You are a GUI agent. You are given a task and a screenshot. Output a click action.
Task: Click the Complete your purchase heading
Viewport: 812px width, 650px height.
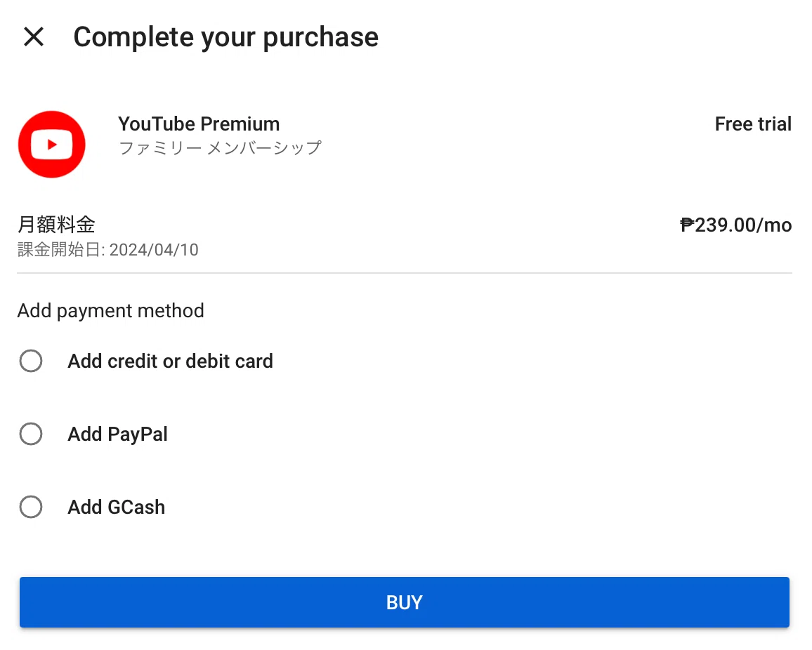click(225, 37)
